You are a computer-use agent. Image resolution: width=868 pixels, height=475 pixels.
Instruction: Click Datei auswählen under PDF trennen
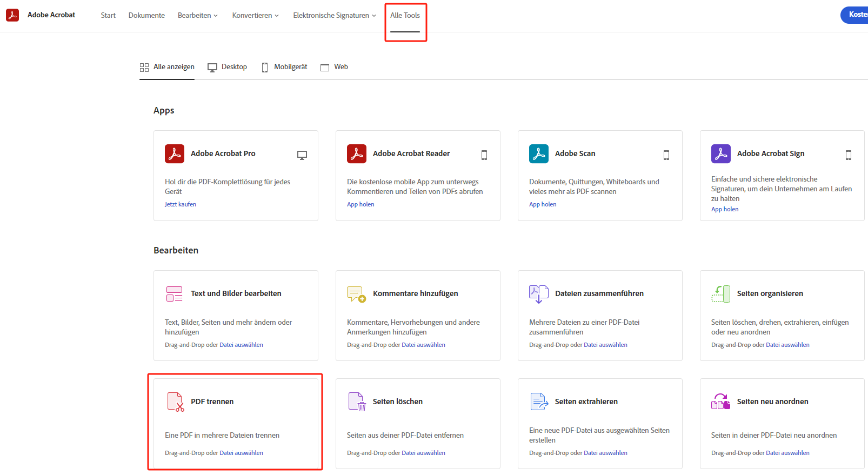241,453
